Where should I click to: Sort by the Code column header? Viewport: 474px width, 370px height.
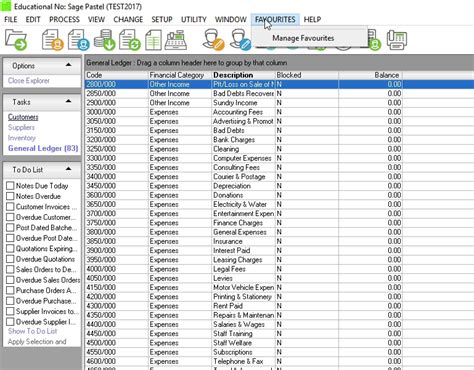[116, 75]
